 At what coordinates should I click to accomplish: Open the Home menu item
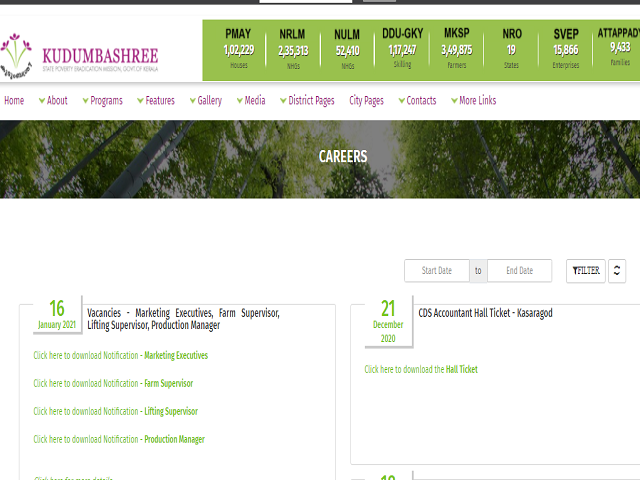pos(14,100)
